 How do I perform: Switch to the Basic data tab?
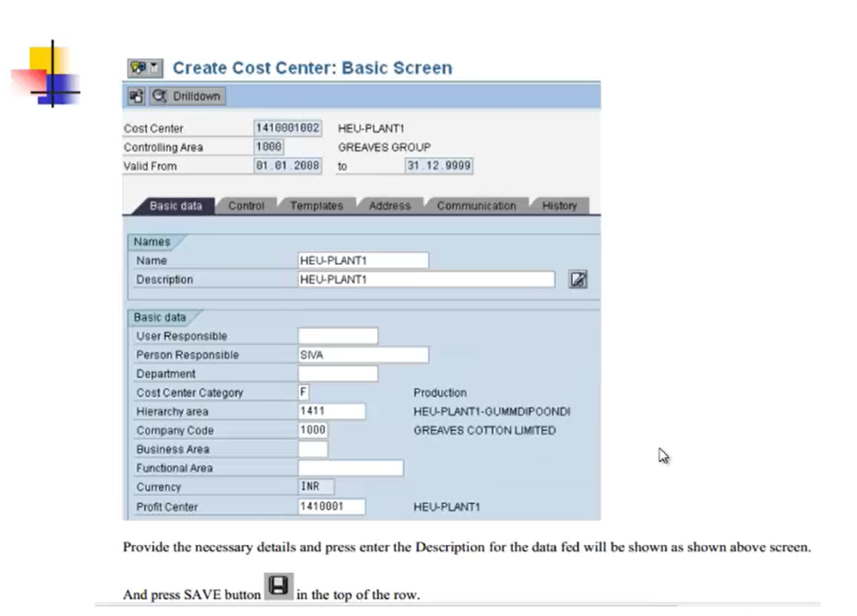[175, 206]
